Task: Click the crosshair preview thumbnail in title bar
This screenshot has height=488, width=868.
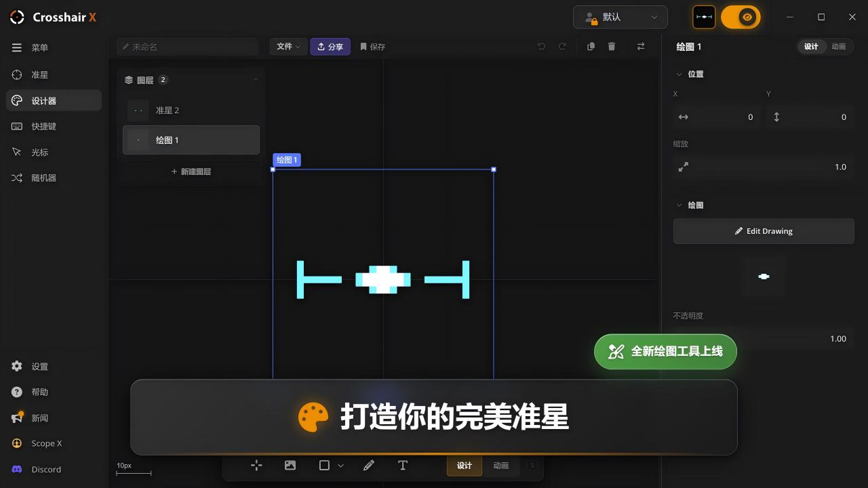Action: [x=704, y=17]
